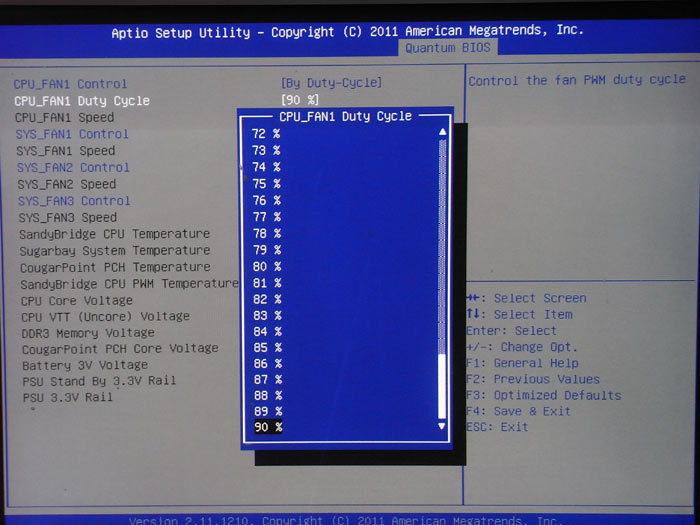Select the highlighted 90 % option
Screen dimensions: 700x525
(x=268, y=427)
